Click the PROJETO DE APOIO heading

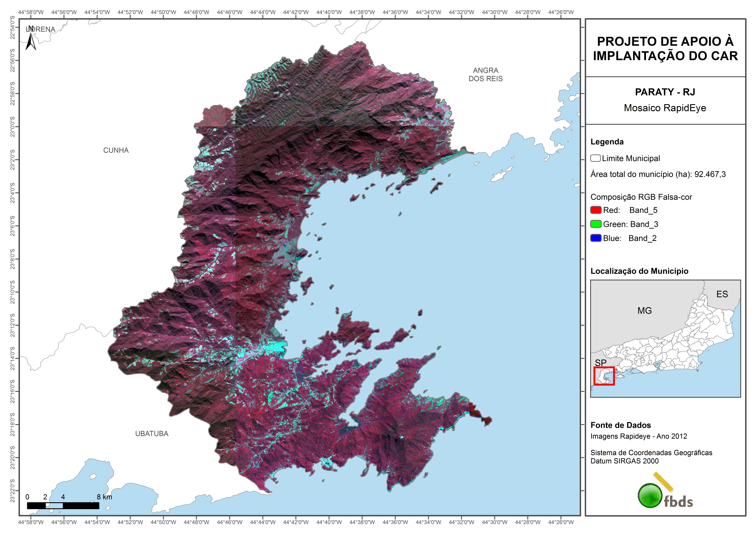665,49
